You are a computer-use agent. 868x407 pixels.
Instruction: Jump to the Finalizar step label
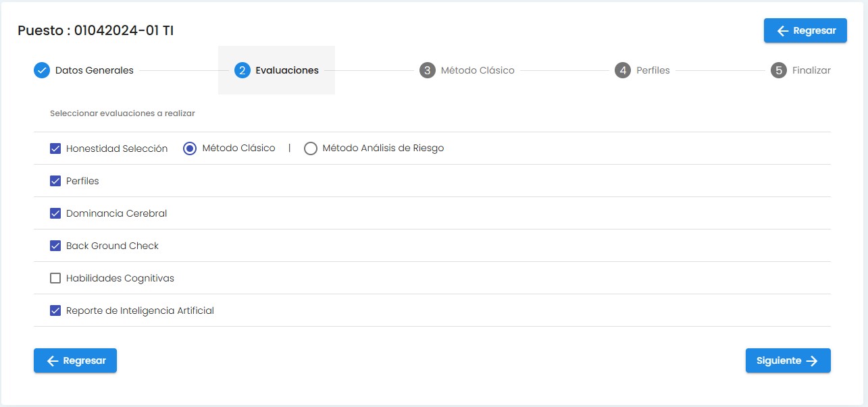tap(811, 70)
